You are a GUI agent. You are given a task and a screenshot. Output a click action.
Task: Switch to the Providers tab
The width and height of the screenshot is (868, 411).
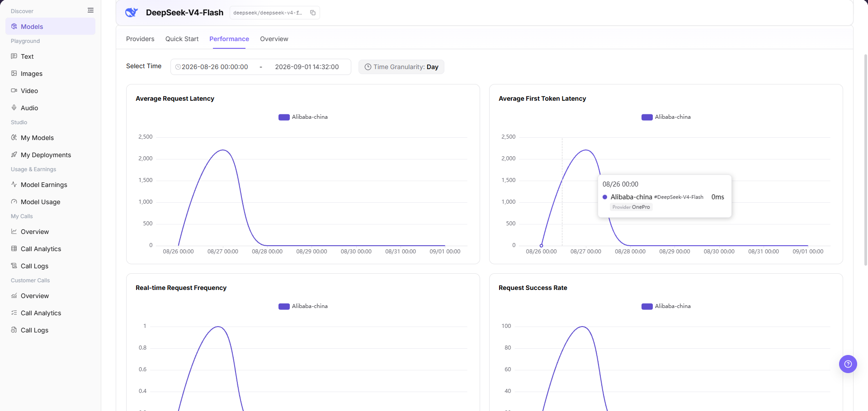140,39
